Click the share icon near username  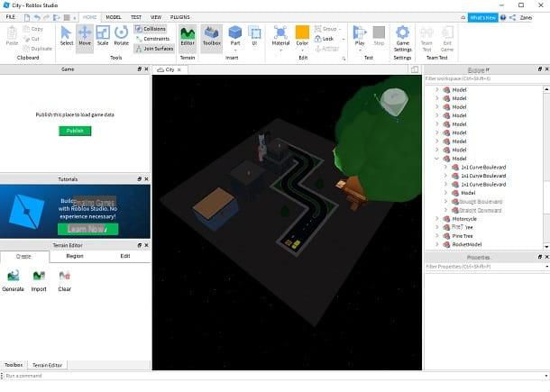512,17
